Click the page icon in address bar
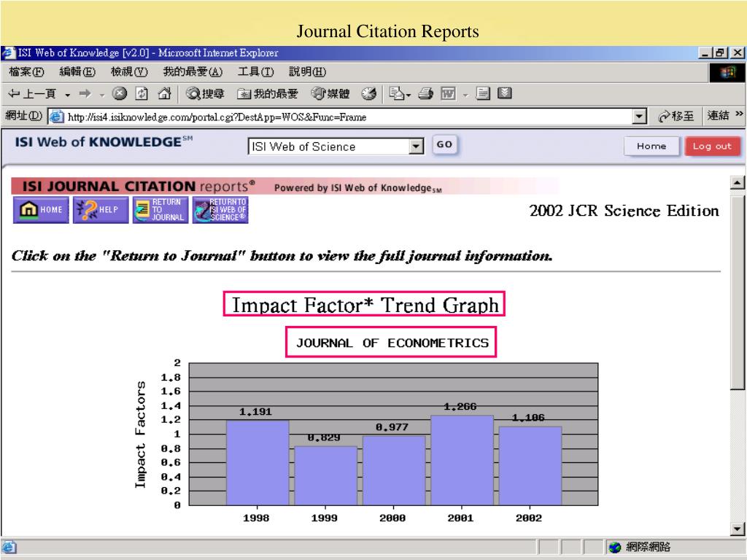The width and height of the screenshot is (747, 560). [56, 117]
